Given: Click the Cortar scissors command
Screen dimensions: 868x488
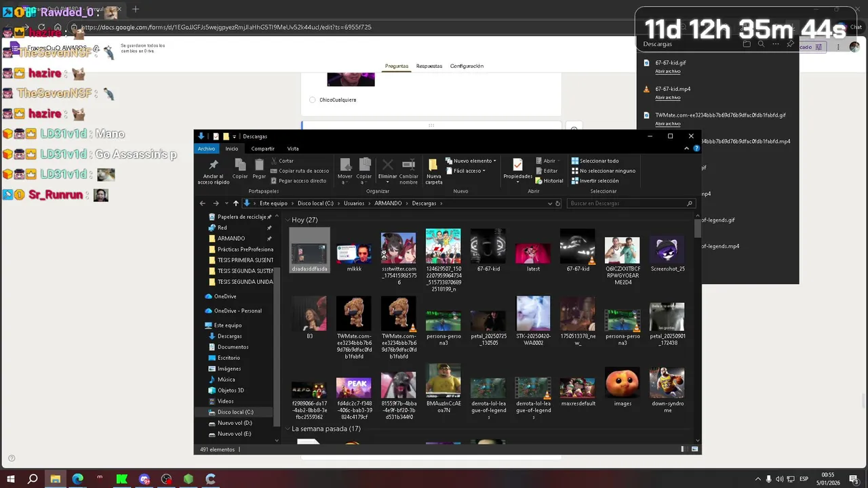Looking at the screenshot, I should point(281,161).
